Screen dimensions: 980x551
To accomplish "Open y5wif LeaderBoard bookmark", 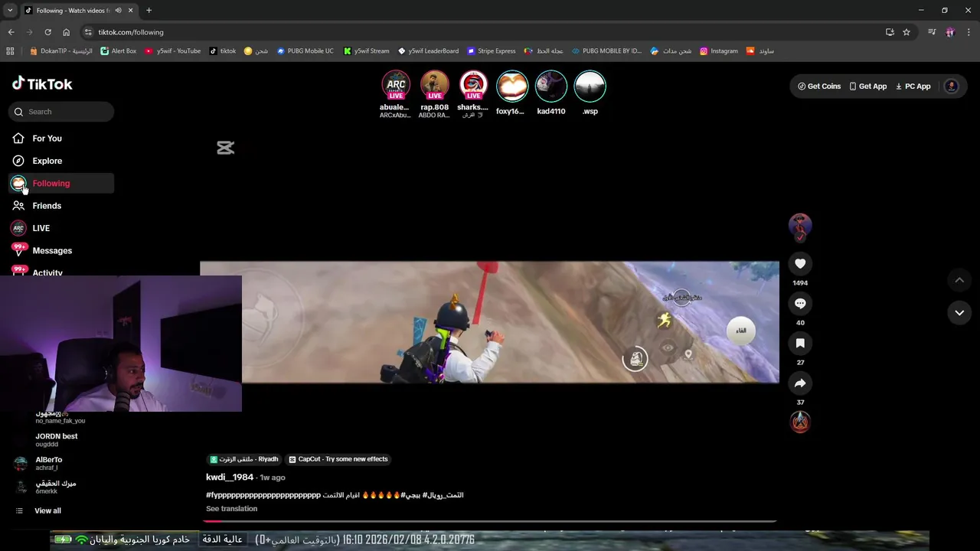I will pos(428,51).
